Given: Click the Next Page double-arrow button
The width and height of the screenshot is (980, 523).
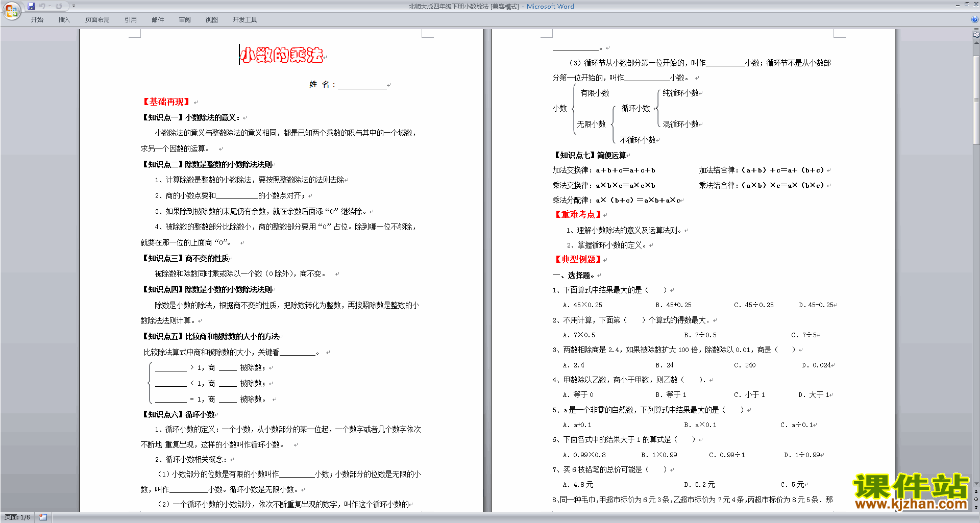Looking at the screenshot, I should (x=976, y=507).
